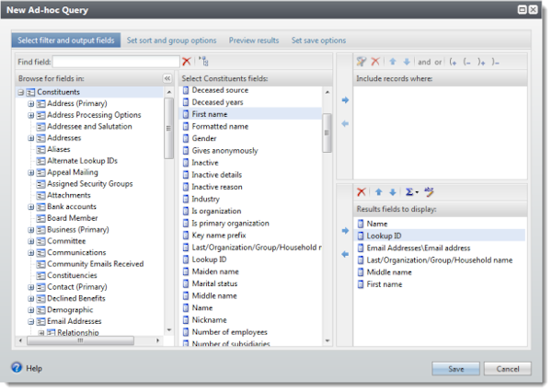The width and height of the screenshot is (552, 392).
Task: Select 'Email Addresses\Email address' results field
Action: pyautogui.click(x=419, y=248)
